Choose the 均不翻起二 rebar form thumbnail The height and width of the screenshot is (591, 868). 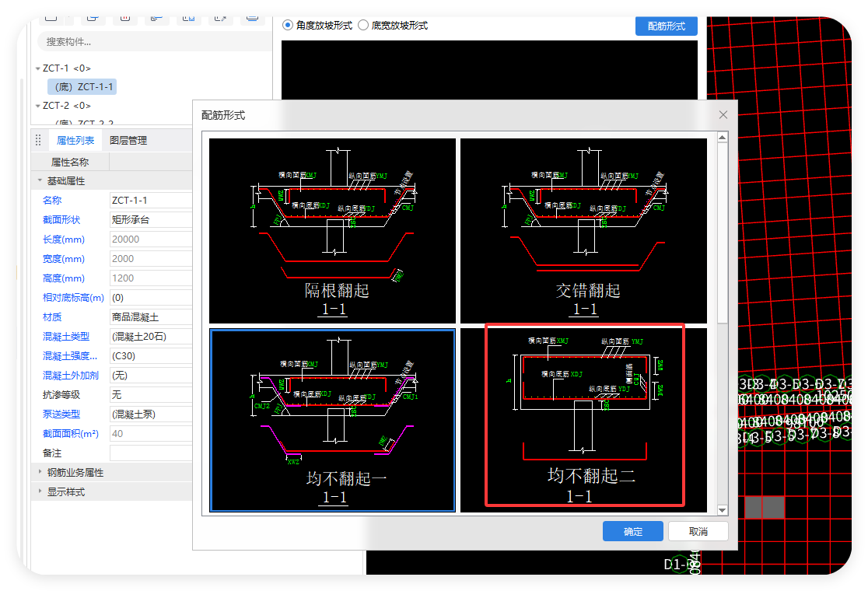click(583, 420)
